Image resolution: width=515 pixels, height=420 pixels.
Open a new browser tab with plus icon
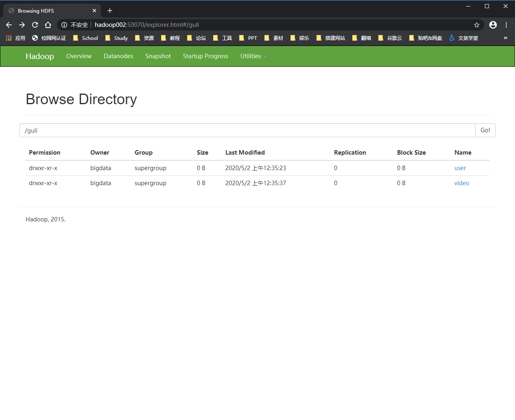pos(110,11)
